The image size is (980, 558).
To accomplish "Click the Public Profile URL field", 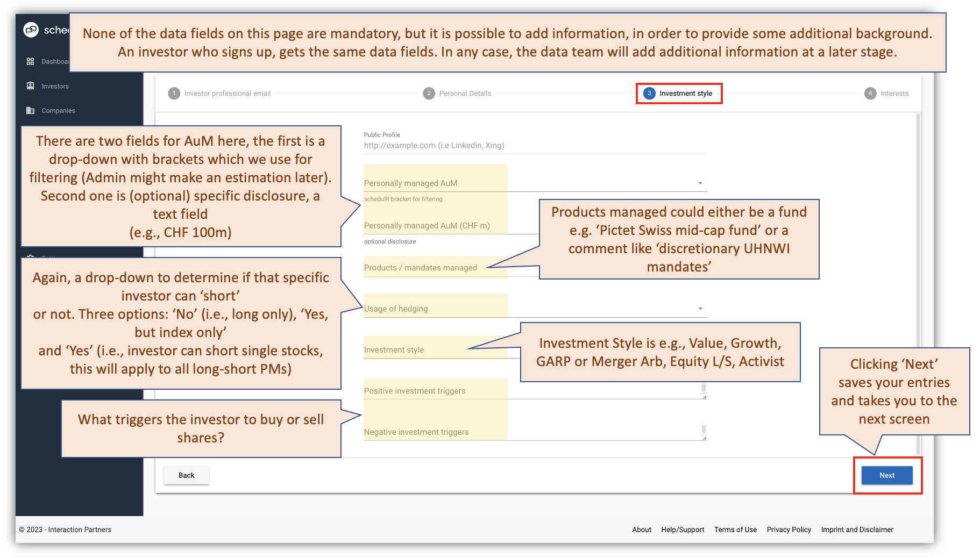I will (x=535, y=145).
